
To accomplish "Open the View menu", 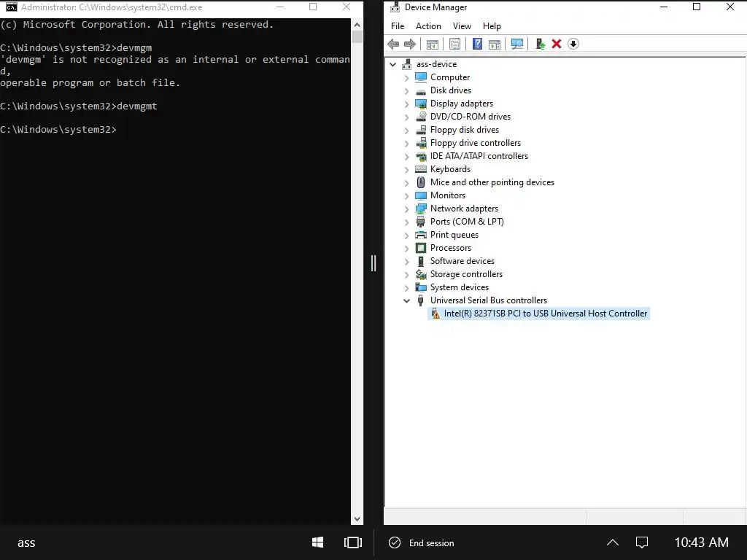I will [x=462, y=26].
